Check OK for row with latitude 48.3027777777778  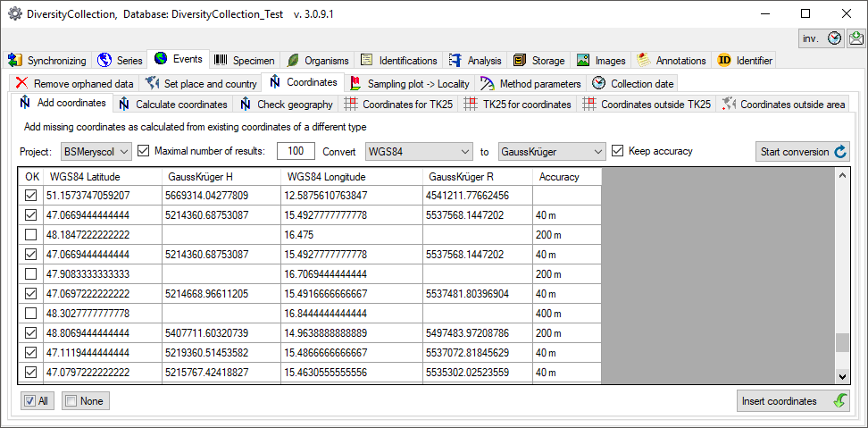point(31,314)
